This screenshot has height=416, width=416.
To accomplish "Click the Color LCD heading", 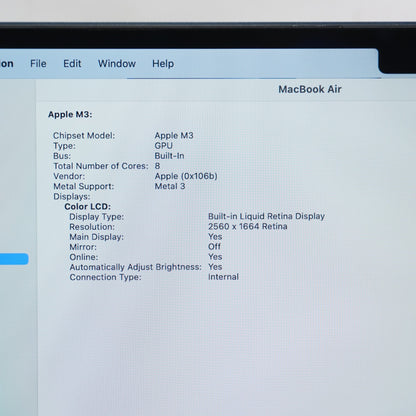I will click(x=88, y=207).
